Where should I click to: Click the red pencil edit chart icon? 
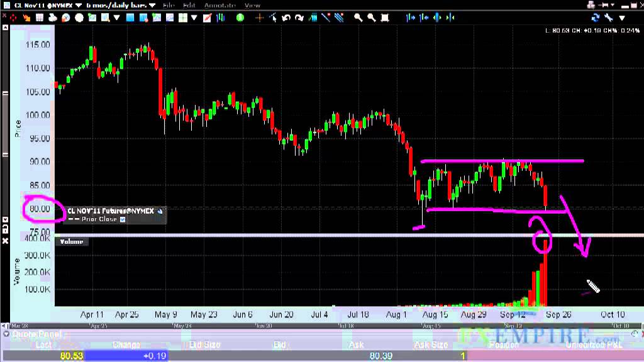click(x=208, y=18)
